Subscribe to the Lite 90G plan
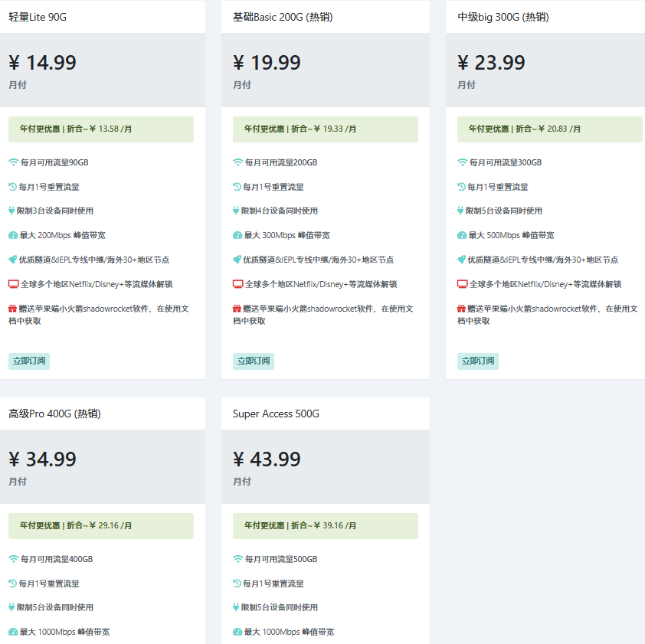 point(29,361)
